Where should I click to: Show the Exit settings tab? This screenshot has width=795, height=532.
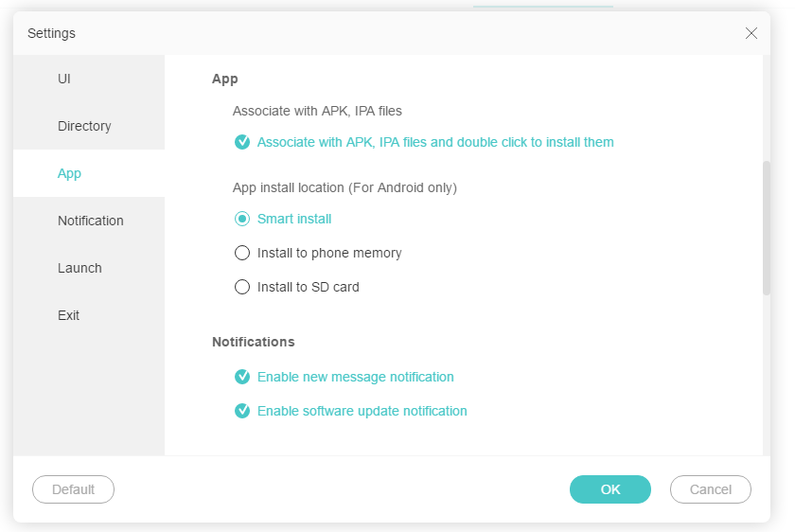tap(68, 315)
